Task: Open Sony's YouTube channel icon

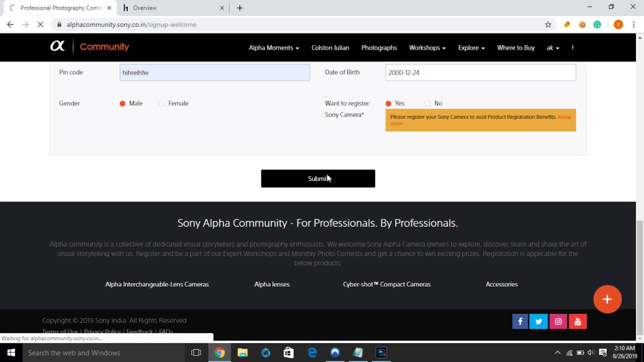Action: (578, 322)
